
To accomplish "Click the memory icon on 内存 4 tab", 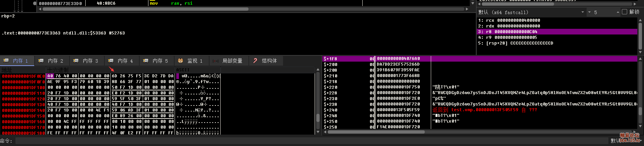I will pos(111,61).
